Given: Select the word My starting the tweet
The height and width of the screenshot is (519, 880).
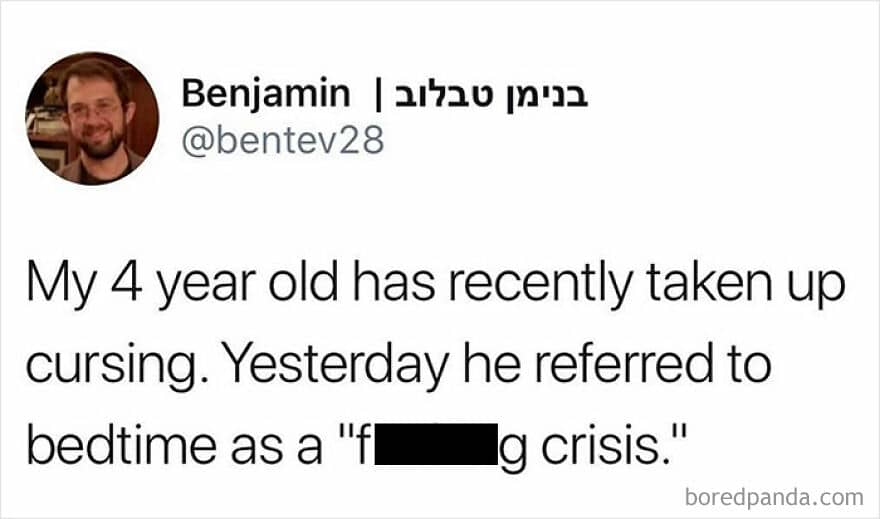Looking at the screenshot, I should coord(61,286).
